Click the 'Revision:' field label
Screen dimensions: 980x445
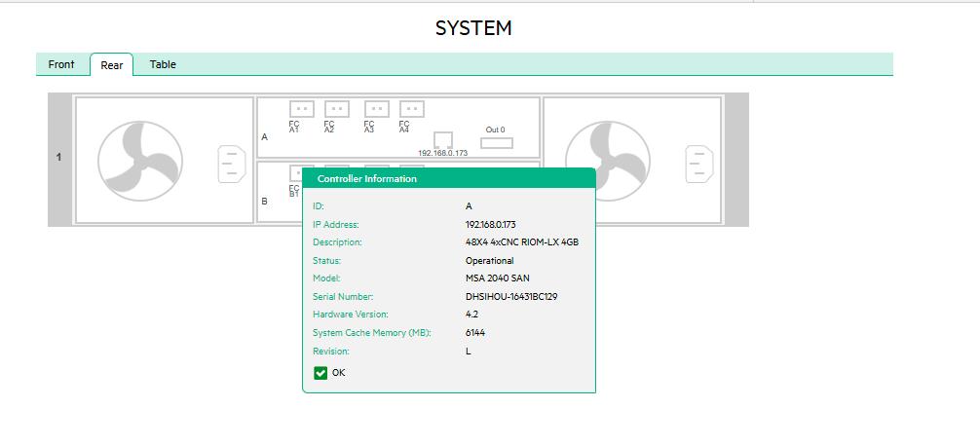(x=330, y=352)
